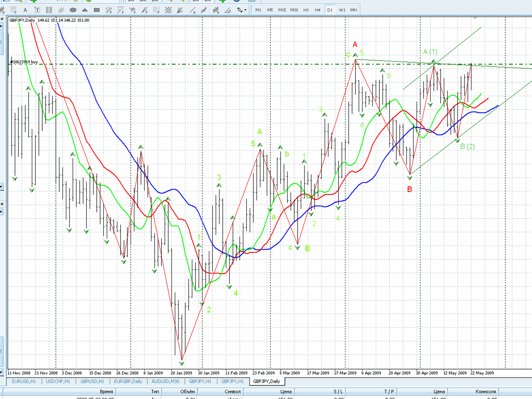
Task: Select the GBPJPY,Daily chart tab
Action: [267, 381]
